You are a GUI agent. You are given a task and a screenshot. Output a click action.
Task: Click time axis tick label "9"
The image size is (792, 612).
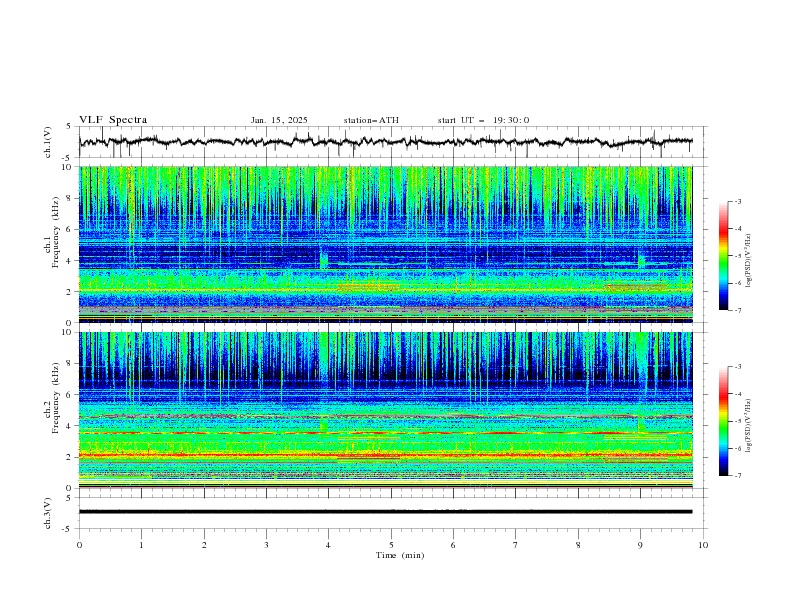[x=640, y=545]
